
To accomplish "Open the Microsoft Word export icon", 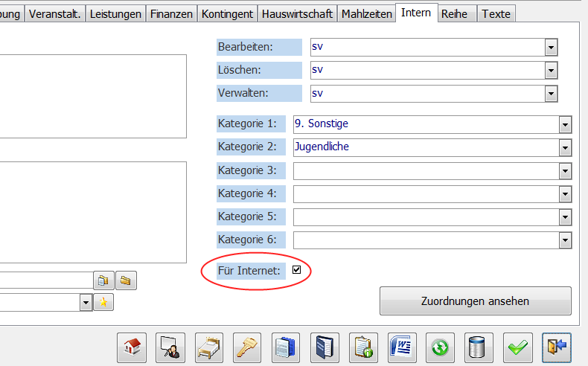I will pos(402,347).
